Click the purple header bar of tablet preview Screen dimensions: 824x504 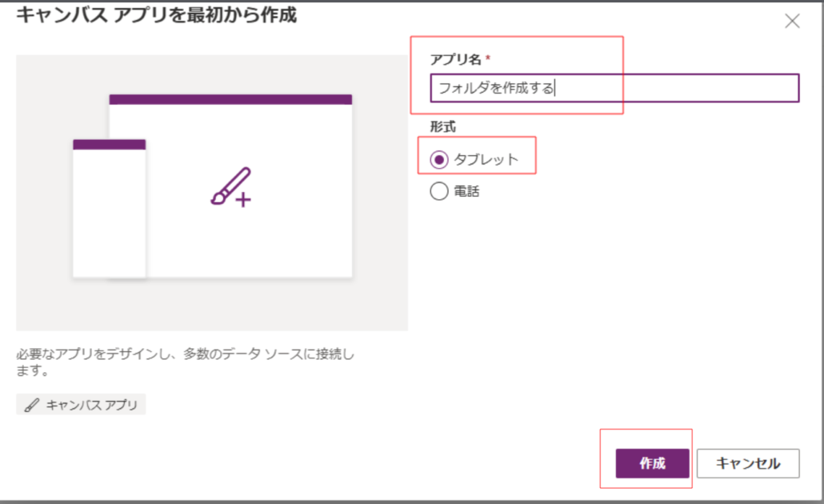click(x=230, y=99)
